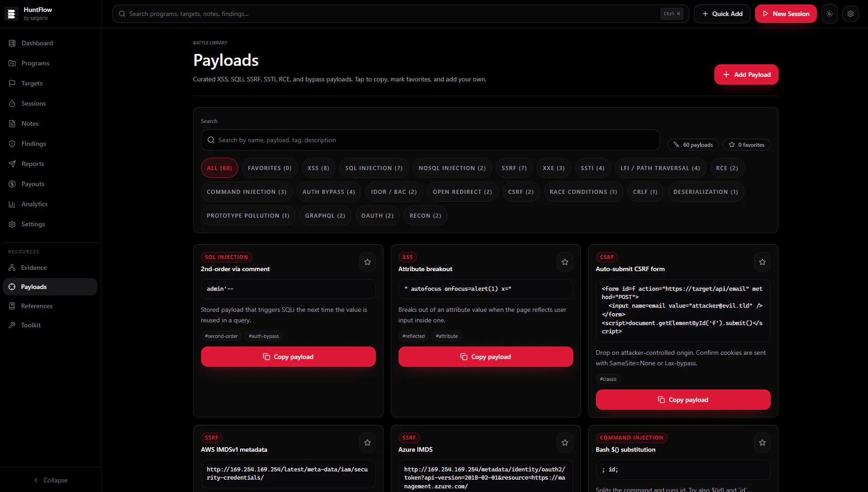This screenshot has width=868, height=492.
Task: Click the #attribute tag
Action: point(447,336)
